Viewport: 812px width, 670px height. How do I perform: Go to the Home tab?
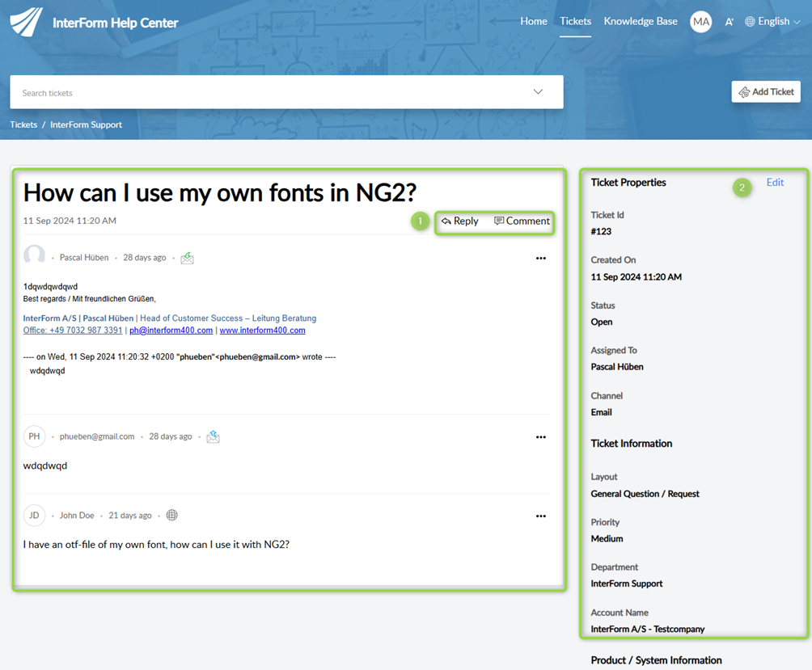point(534,21)
